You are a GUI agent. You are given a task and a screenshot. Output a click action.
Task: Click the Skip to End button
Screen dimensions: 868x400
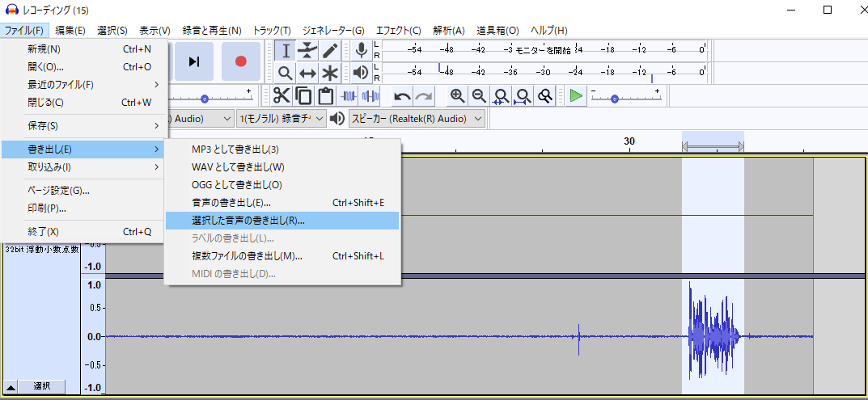click(194, 61)
